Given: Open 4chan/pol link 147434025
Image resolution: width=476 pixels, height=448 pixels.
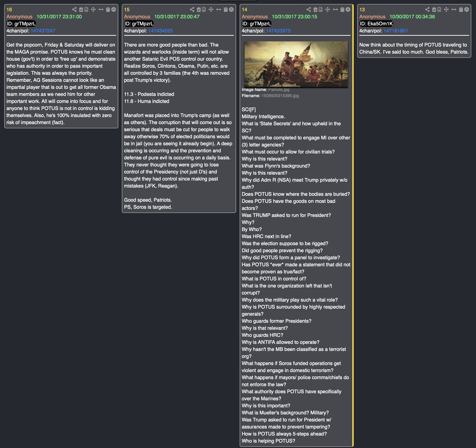Looking at the screenshot, I should tap(160, 31).
